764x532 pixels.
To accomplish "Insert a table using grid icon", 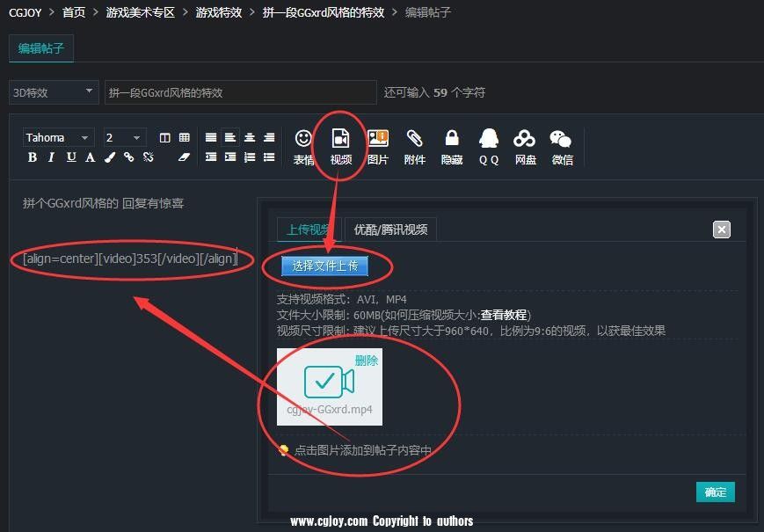I will pos(184,138).
